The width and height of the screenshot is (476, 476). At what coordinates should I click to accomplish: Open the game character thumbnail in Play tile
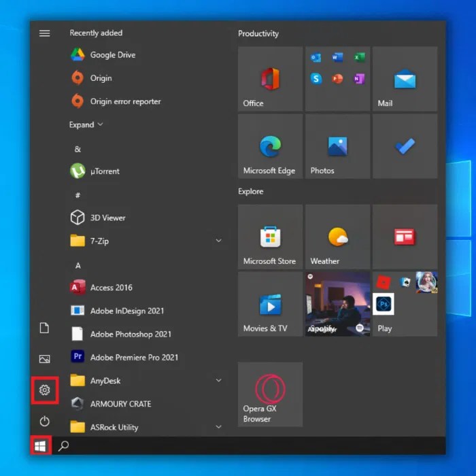click(426, 282)
